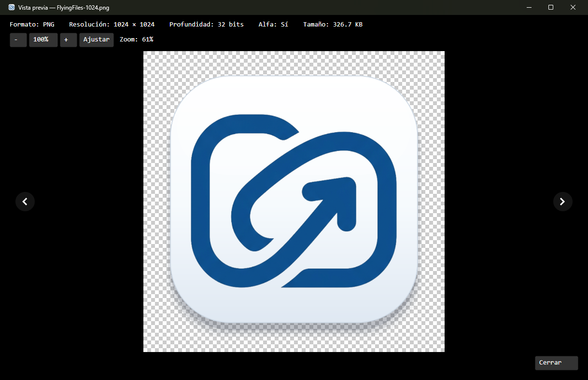This screenshot has width=588, height=380.
Task: Click the FlyingFiles icon image preview
Action: click(294, 202)
